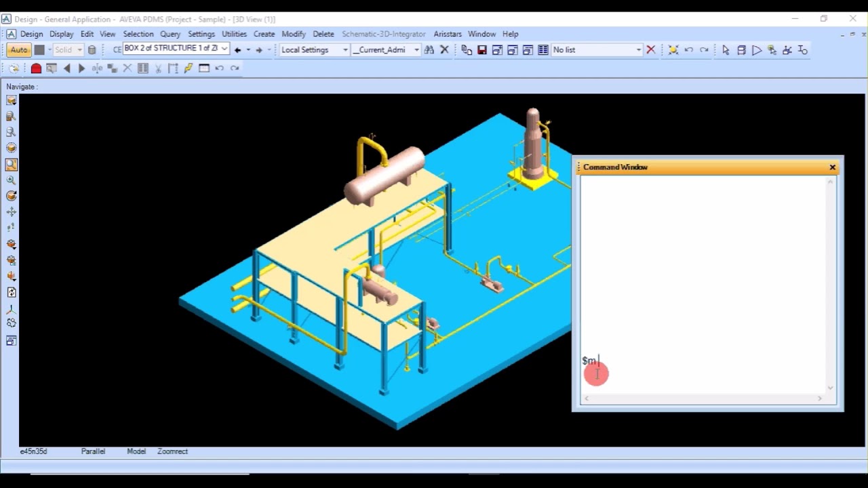Image resolution: width=868 pixels, height=488 pixels.
Task: Click the scissors cut icon
Action: pyautogui.click(x=158, y=68)
